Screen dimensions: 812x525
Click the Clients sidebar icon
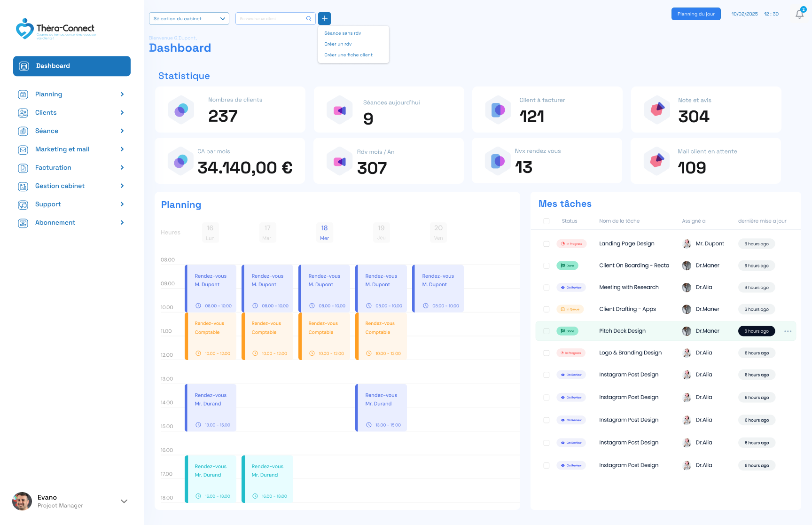23,113
